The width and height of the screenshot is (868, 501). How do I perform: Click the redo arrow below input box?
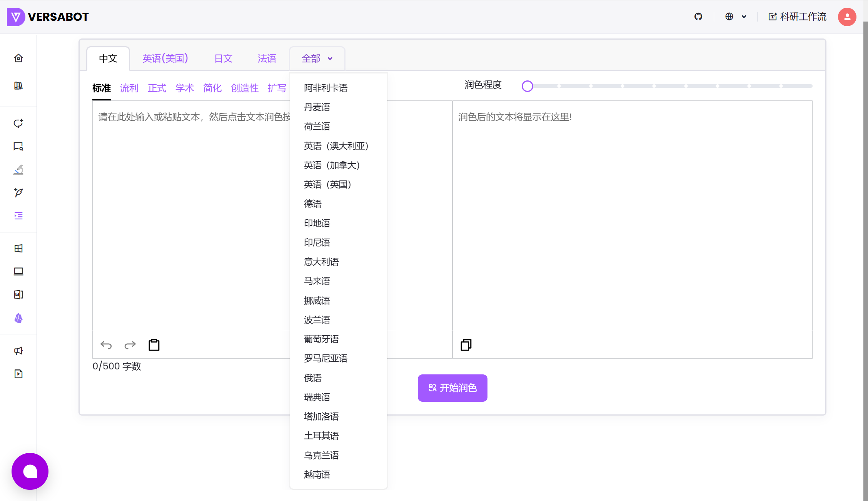click(x=130, y=345)
